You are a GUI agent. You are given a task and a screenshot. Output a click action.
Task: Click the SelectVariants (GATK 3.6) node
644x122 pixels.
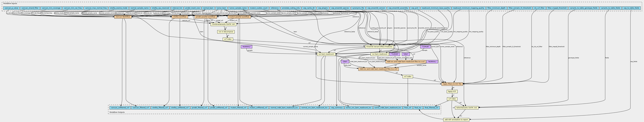tap(467, 108)
